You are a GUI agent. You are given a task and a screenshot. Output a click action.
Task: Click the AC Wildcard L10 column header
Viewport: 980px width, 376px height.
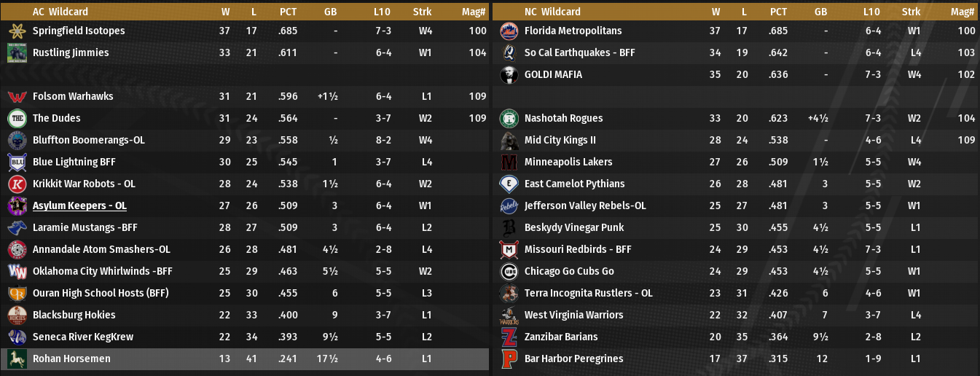381,12
